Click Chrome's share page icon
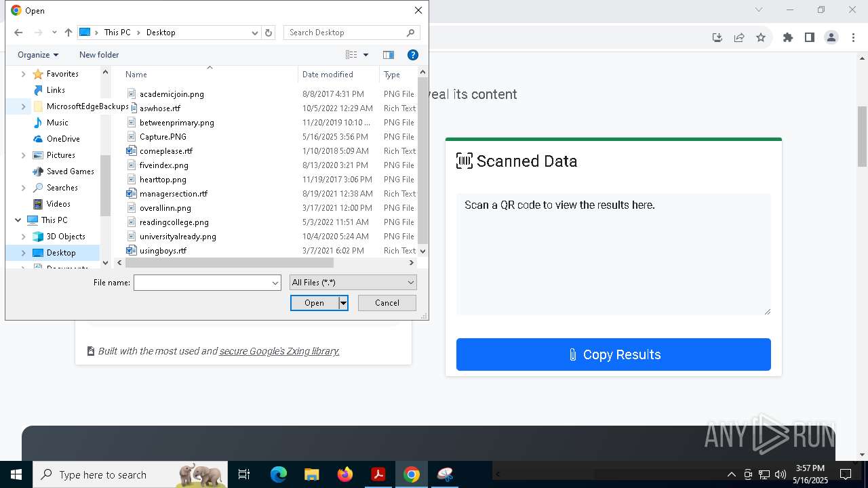 [739, 38]
